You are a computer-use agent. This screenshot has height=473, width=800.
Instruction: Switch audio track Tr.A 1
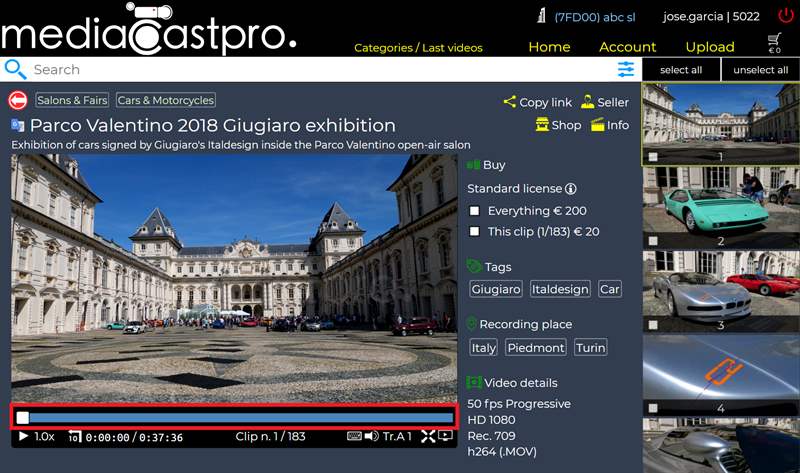397,436
